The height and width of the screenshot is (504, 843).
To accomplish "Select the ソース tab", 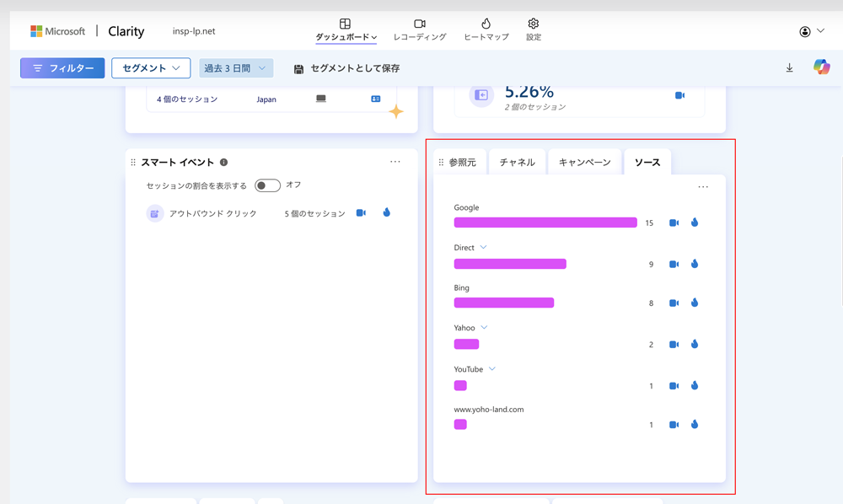I will click(647, 163).
